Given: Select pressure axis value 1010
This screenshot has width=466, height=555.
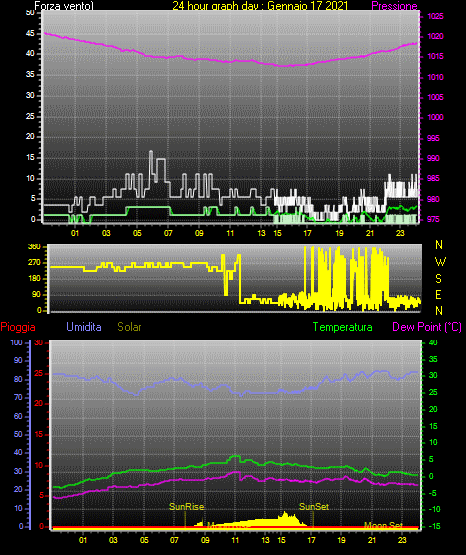Looking at the screenshot, I should [x=435, y=77].
